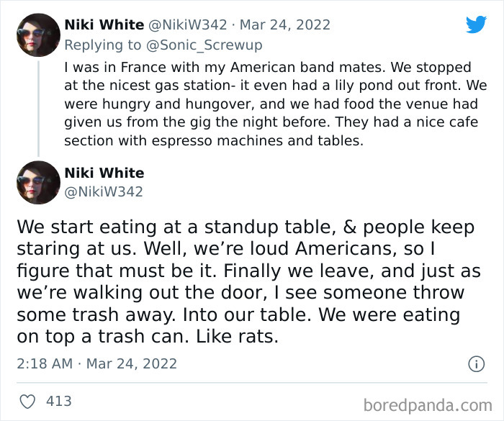Click the boredpanda.com watermark
Image resolution: width=504 pixels, height=421 pixels.
tap(428, 403)
